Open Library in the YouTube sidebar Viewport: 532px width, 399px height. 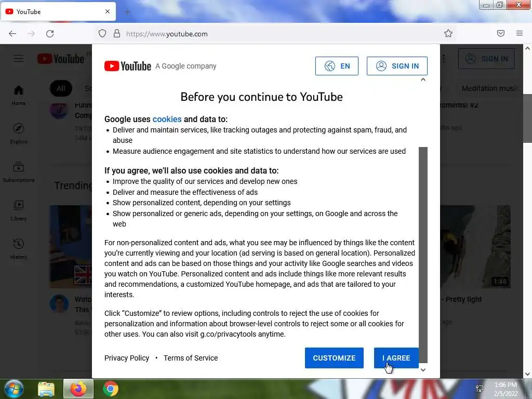click(x=19, y=210)
